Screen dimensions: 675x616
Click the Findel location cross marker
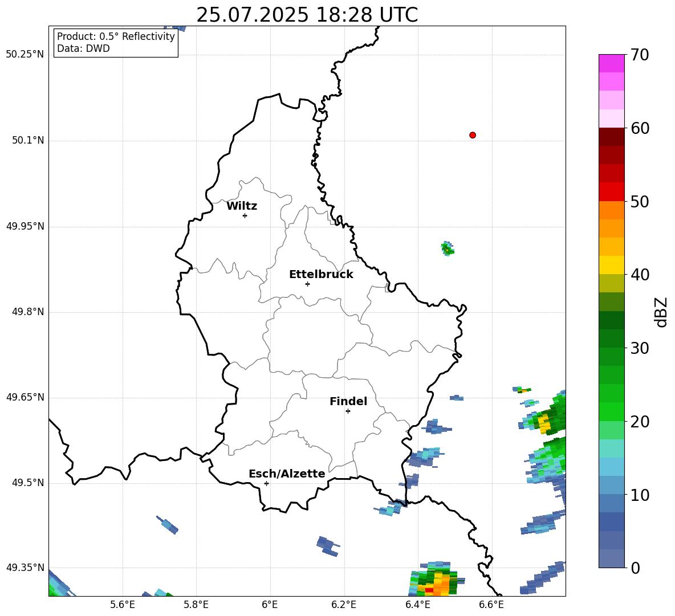point(348,411)
